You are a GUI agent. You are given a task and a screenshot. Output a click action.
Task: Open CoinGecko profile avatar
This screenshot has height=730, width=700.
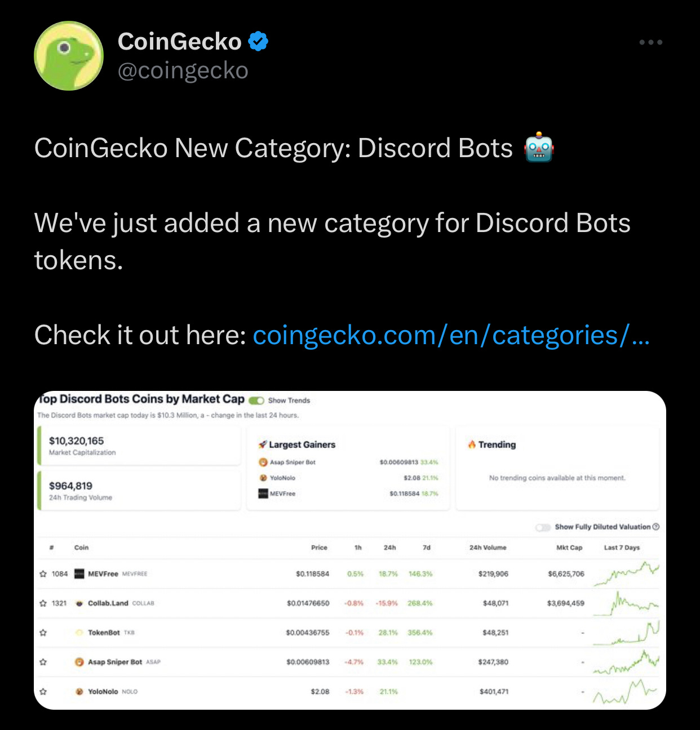pos(69,56)
